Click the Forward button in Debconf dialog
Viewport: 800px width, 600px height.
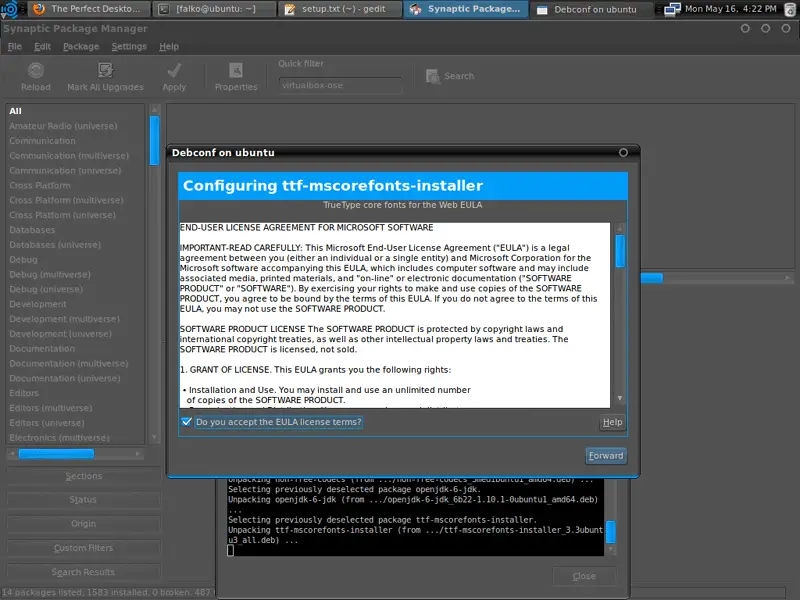[x=606, y=456]
